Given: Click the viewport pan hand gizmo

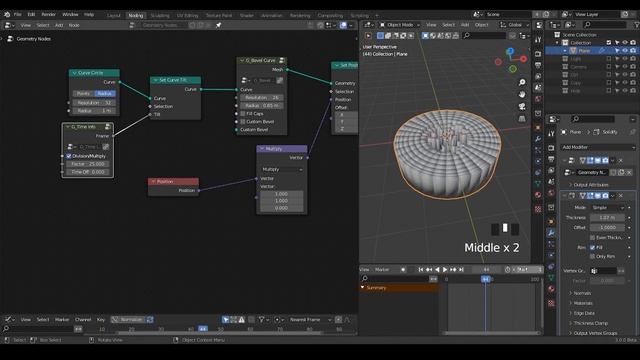Looking at the screenshot, I should coord(522,94).
